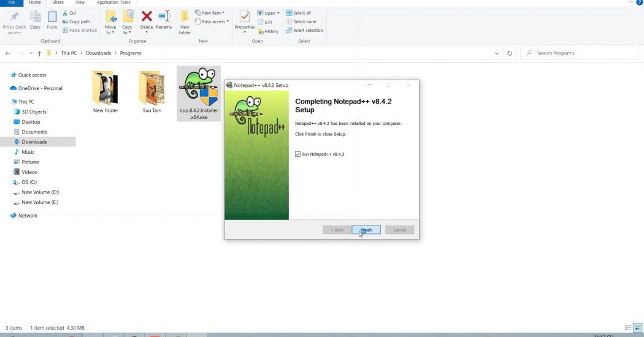Click the Rename icon
Screen dimensions: 644x337
[x=164, y=17]
